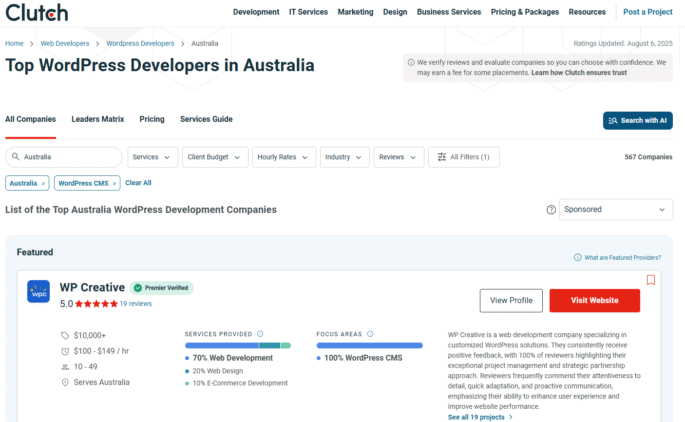685x422 pixels.
Task: Open All Filters (1) panel
Action: coord(464,157)
